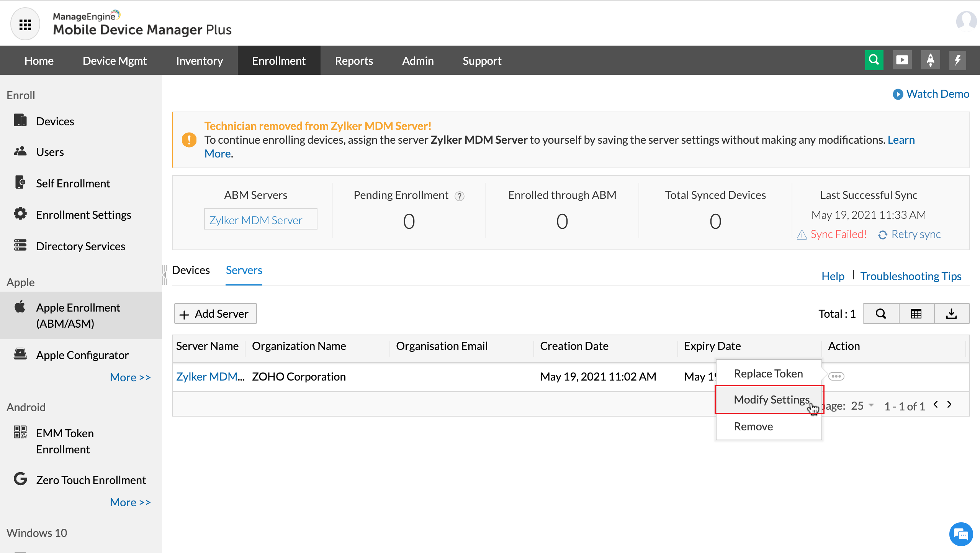Click the green search icon in navbar
This screenshot has width=980, height=553.
pos(874,60)
